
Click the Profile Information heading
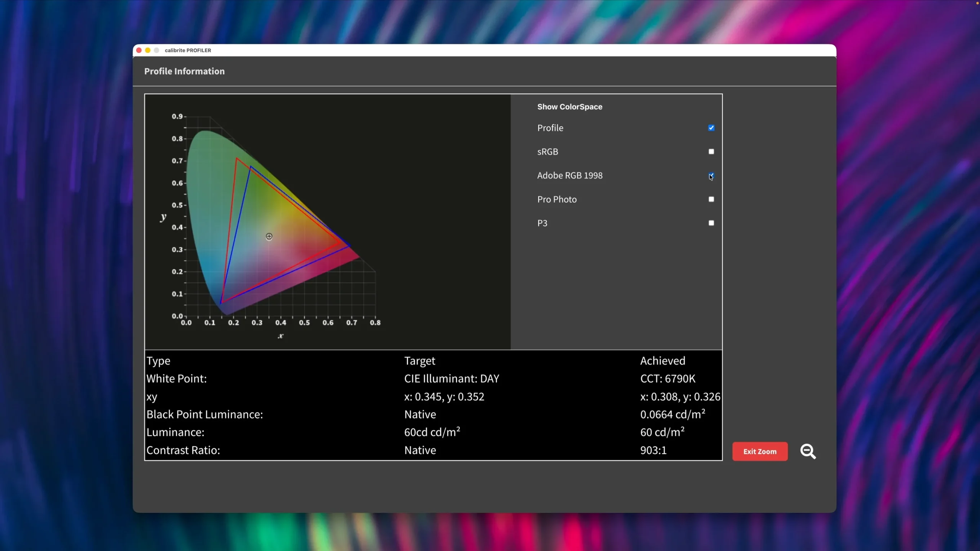pyautogui.click(x=185, y=71)
